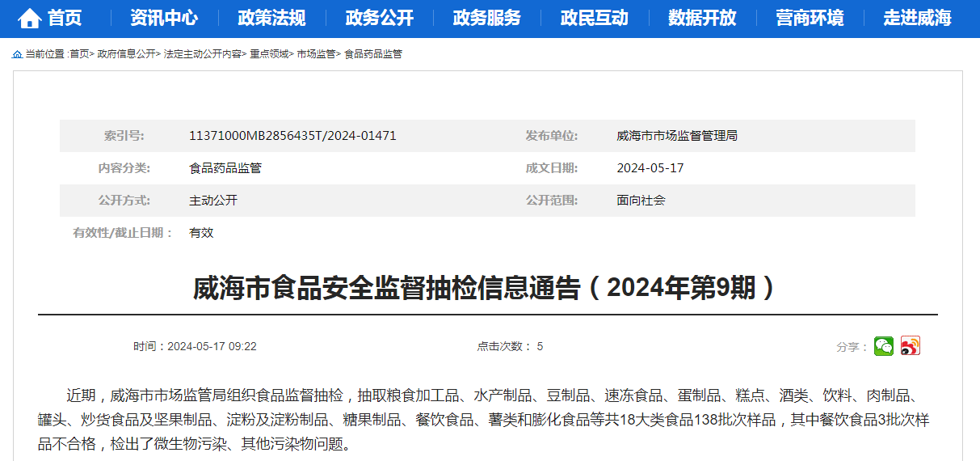Go back to 重点领域 via the breadcrumb
Image resolution: width=980 pixels, height=461 pixels.
269,54
